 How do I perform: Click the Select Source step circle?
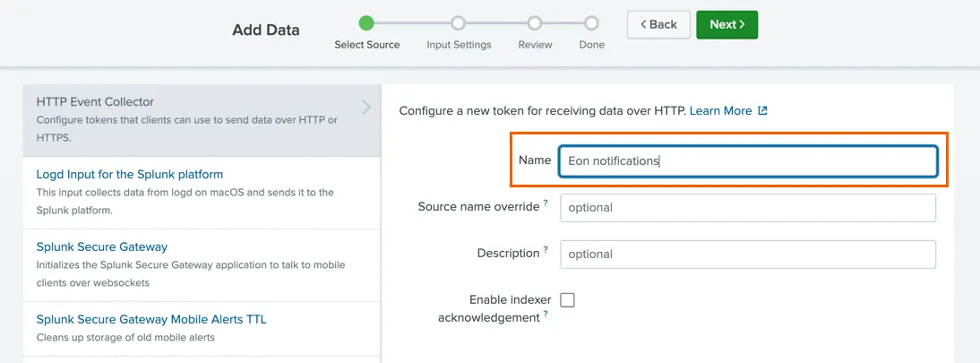coord(366,23)
